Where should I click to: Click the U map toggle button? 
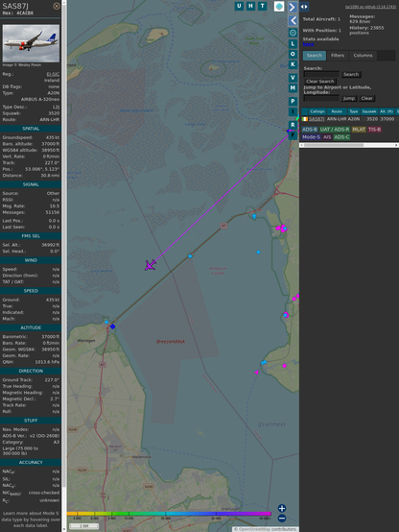click(239, 6)
